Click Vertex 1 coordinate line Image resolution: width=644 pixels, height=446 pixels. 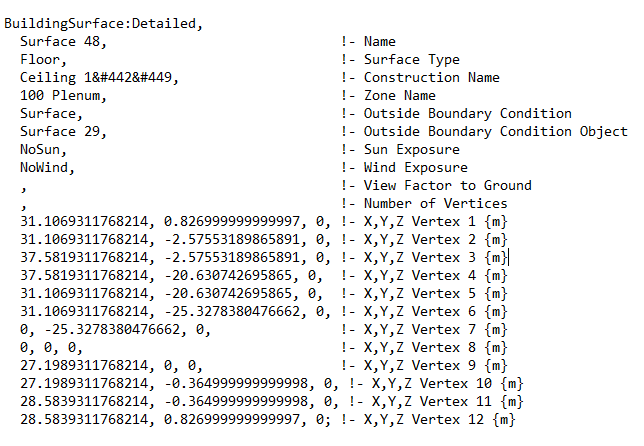point(264,222)
